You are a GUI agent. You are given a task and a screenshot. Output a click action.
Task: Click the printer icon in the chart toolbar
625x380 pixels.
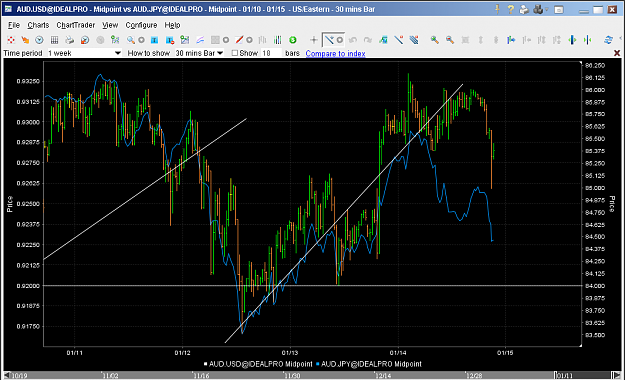coord(69,40)
